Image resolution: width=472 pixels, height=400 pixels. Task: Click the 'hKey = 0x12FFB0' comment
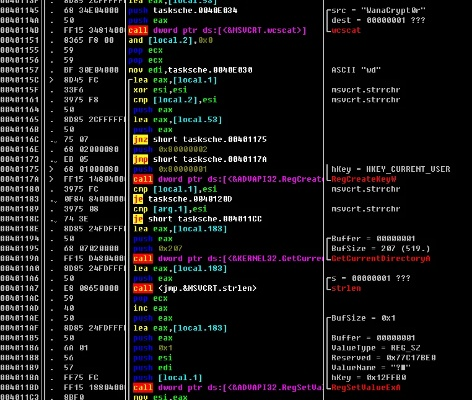[x=368, y=378]
